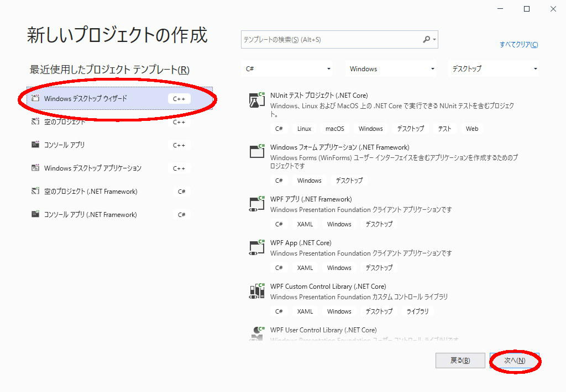Select Windows デスクトップ ウィザード recent template
The image size is (566, 392).
click(119, 98)
